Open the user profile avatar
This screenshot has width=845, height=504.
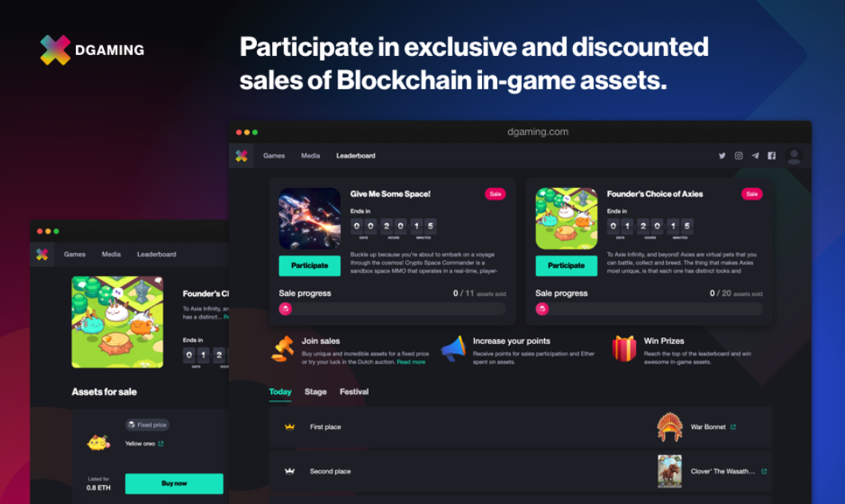794,156
